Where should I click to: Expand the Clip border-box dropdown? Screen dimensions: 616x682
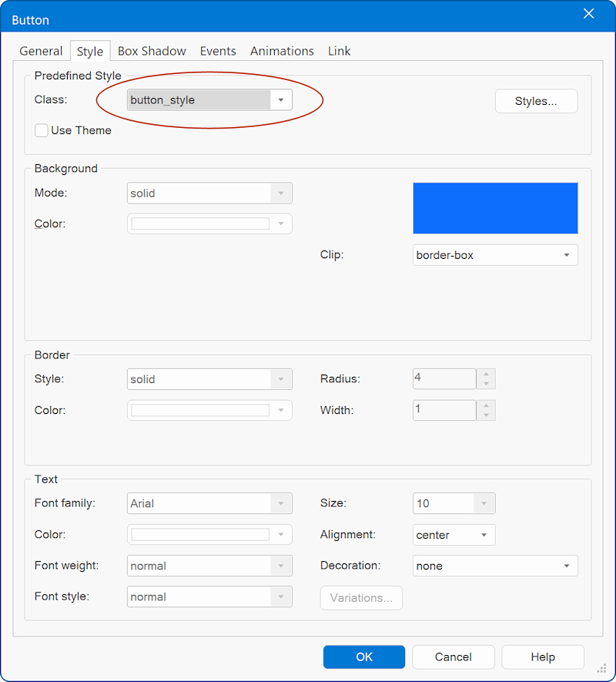click(495, 255)
